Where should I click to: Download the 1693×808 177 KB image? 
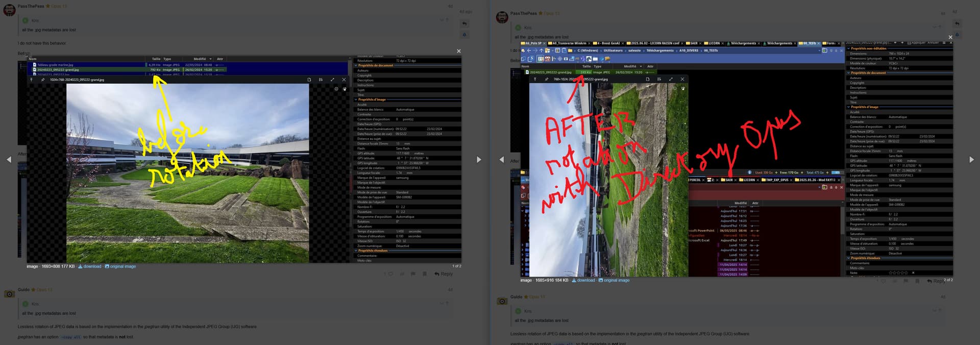tap(89, 266)
